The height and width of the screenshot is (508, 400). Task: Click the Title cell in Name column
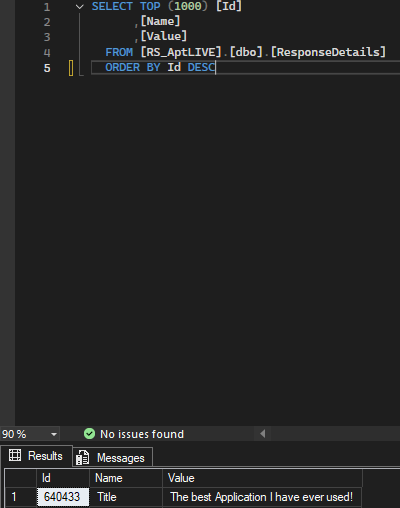coord(126,497)
